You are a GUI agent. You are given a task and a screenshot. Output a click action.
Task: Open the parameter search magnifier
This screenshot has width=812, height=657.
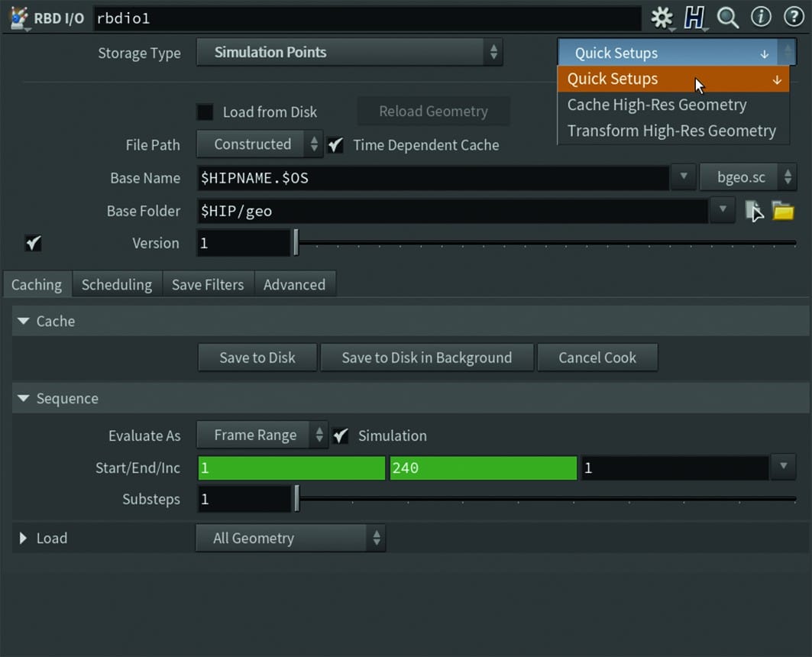727,18
